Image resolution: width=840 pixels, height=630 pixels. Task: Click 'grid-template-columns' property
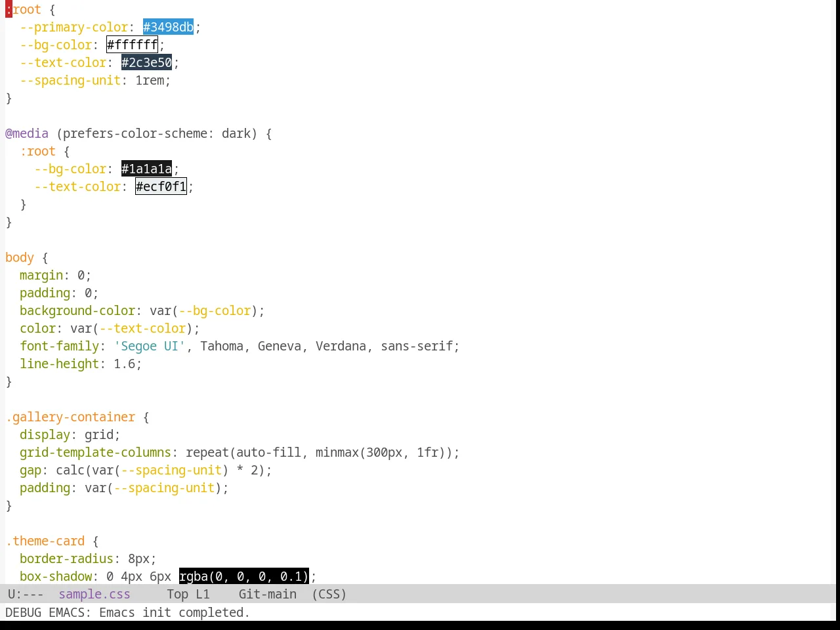(95, 452)
